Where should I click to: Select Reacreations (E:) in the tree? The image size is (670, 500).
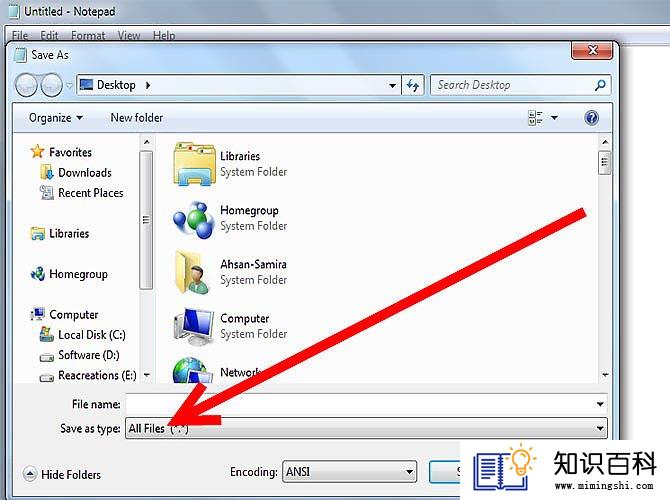97,375
